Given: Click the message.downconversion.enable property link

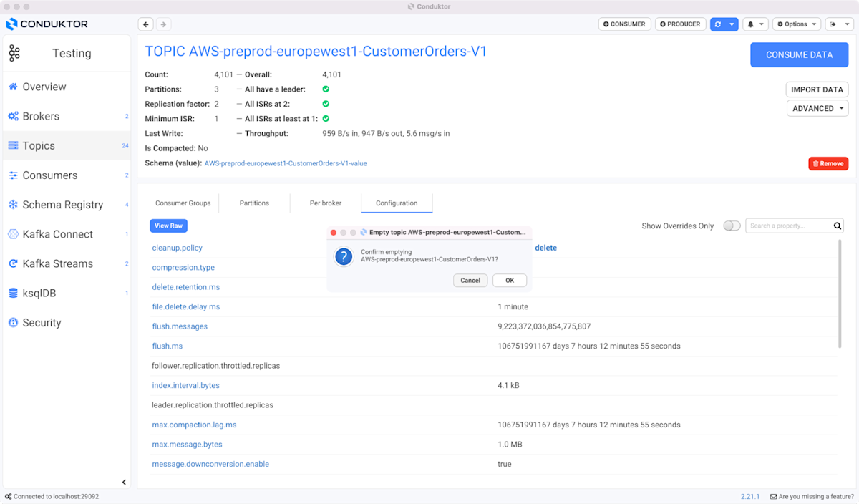Looking at the screenshot, I should point(210,464).
